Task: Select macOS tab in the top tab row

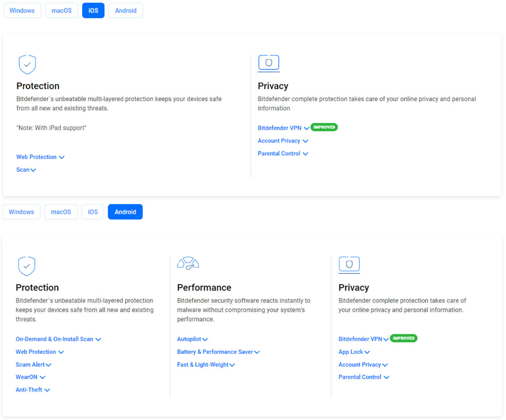Action: click(x=62, y=11)
